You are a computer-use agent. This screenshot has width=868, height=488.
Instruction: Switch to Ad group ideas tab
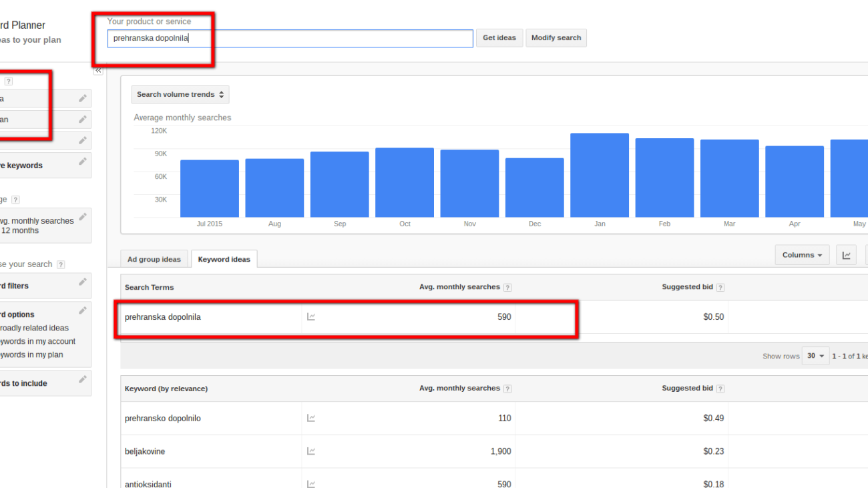click(x=154, y=260)
